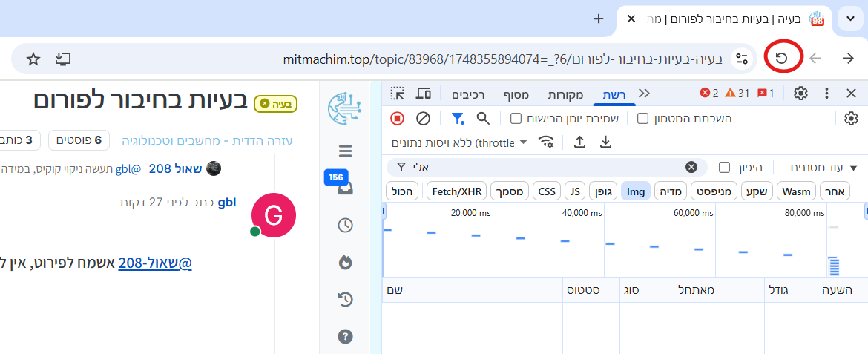Switch to the מסוף Console tab
This screenshot has height=354, width=868.
[x=515, y=94]
